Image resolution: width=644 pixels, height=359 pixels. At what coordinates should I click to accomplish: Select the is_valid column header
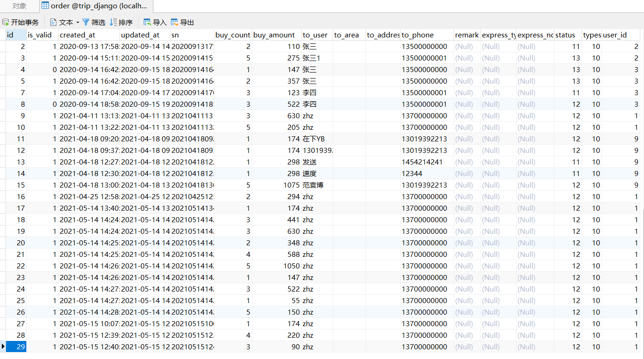43,35
